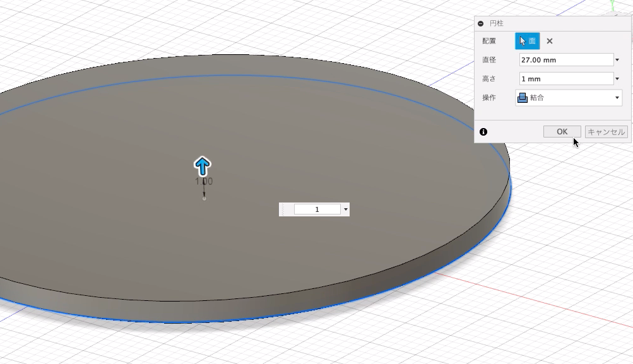This screenshot has height=364, width=633.
Task: Edit the 直径 diameter field
Action: point(566,60)
